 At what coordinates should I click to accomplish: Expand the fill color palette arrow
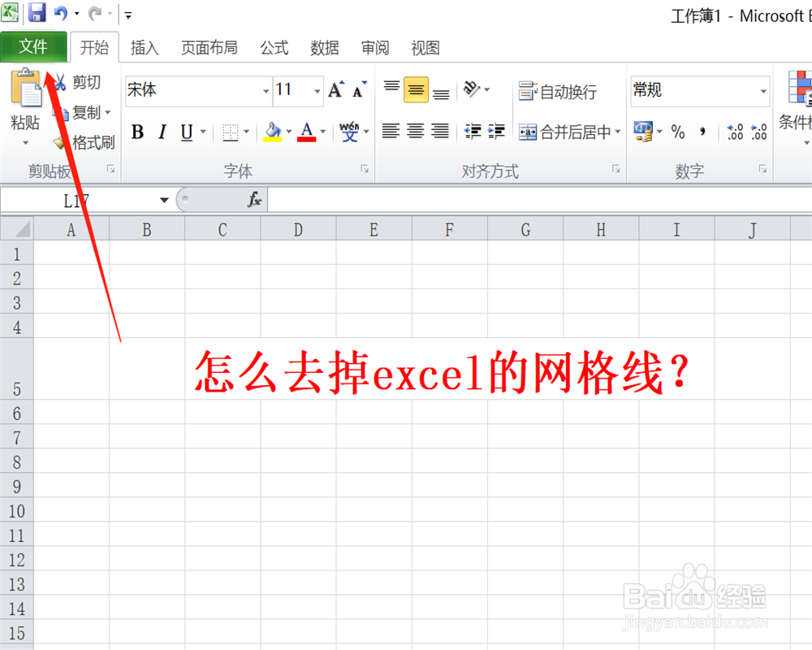coord(289,132)
